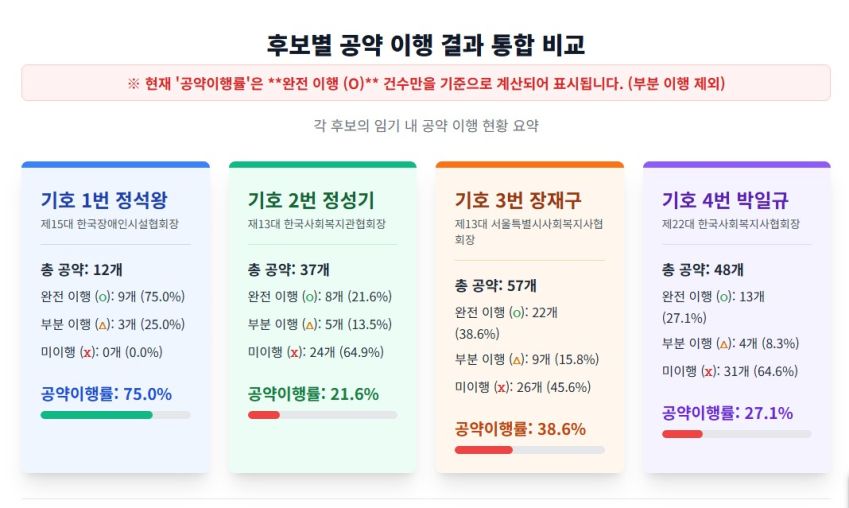
Task: Click the orange triangle symbol in 박일규's card
Action: (x=724, y=343)
